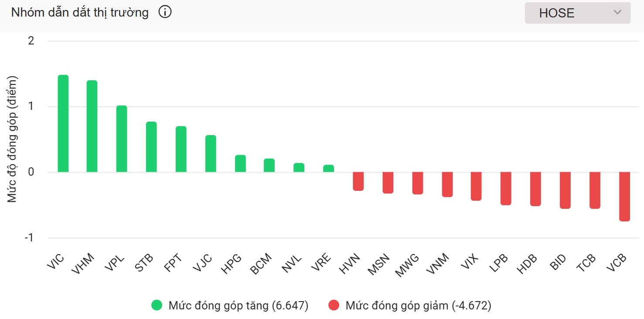Click the info icon beside the chart title
Viewport: 644px width, 319px height.
(165, 12)
